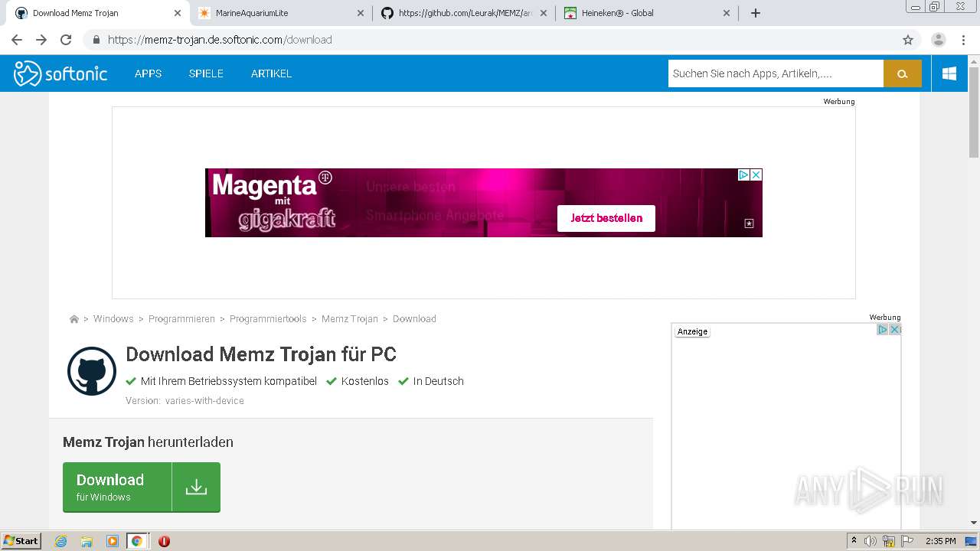Click the Anzeige label on sidebar ad

pyautogui.click(x=693, y=331)
